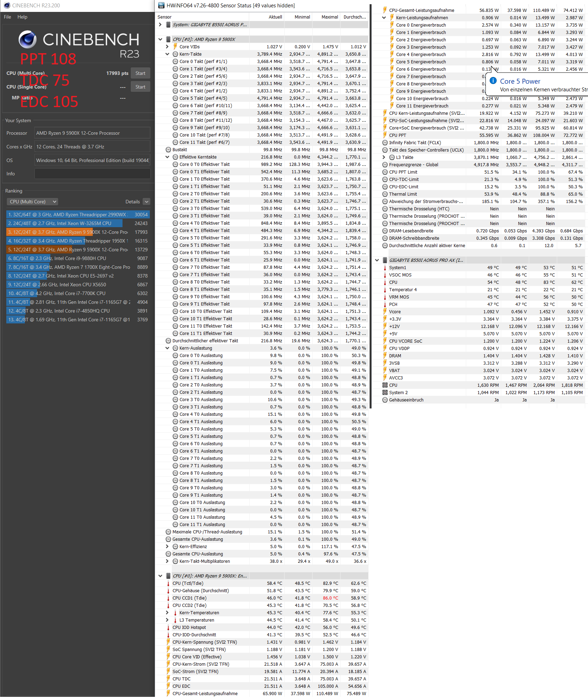Click the lightning icon beside CPU-Kern-Spannung (SVI2 TFN)
This screenshot has height=700, width=588.
pos(168,642)
